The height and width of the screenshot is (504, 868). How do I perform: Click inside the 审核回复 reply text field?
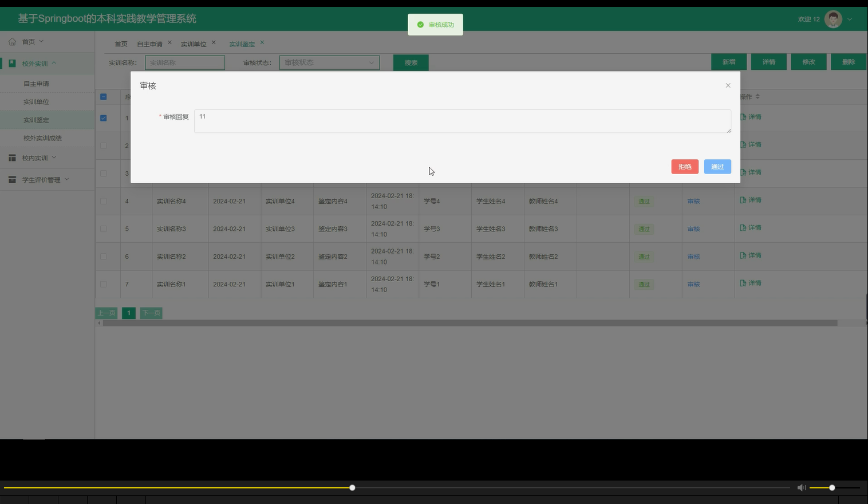point(461,121)
